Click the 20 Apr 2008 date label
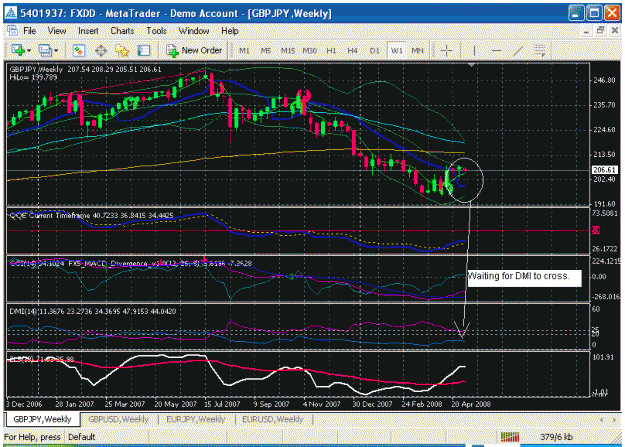625x447 pixels. [x=471, y=404]
